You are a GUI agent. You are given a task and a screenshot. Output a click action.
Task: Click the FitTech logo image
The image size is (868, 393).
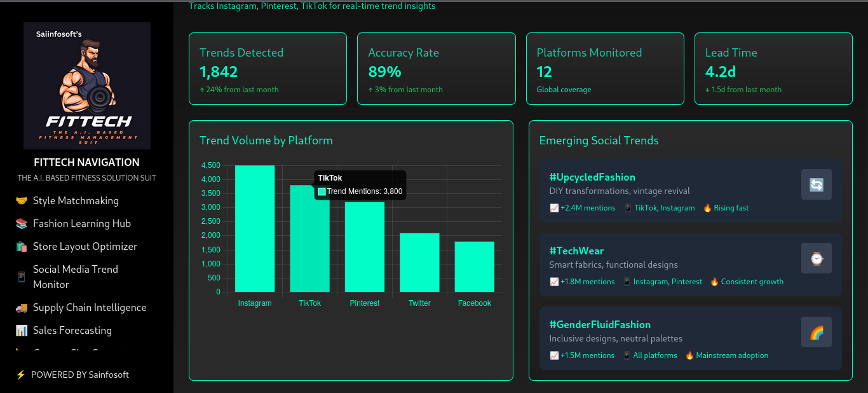[87, 86]
